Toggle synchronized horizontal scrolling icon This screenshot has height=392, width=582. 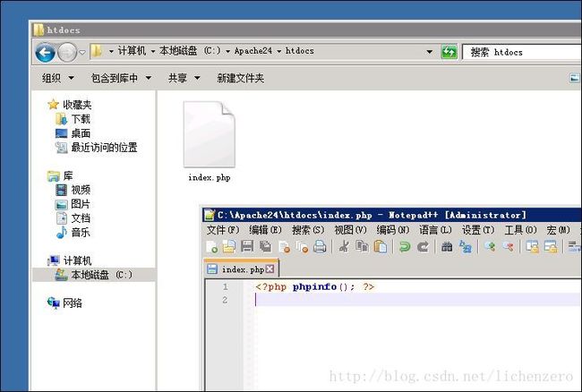(x=551, y=247)
